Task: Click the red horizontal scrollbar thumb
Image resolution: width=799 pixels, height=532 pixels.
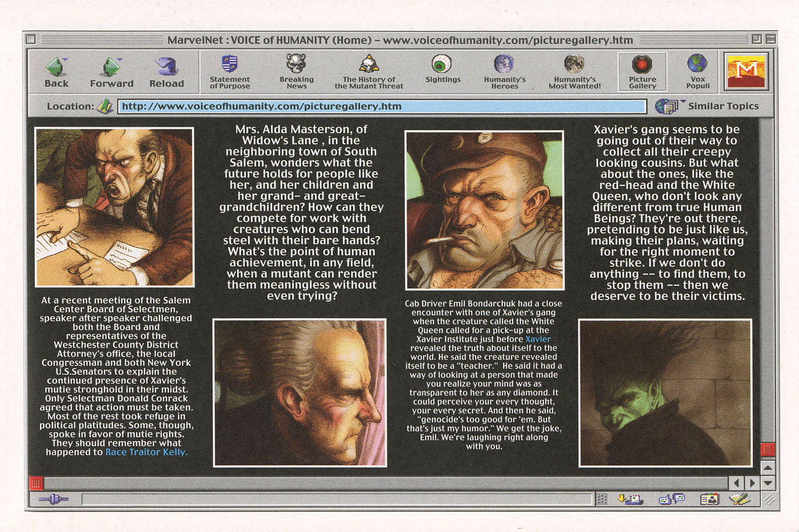Action: click(36, 483)
